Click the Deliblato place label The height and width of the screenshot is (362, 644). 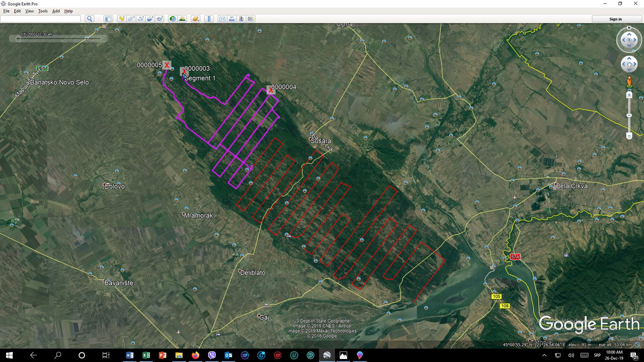[253, 273]
